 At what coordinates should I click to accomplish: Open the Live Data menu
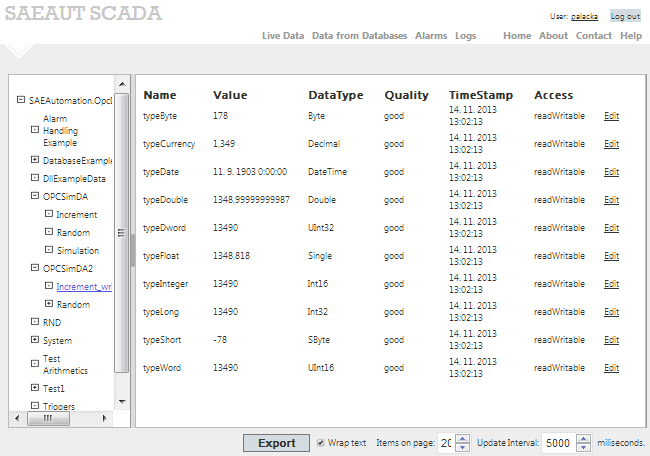(x=283, y=35)
